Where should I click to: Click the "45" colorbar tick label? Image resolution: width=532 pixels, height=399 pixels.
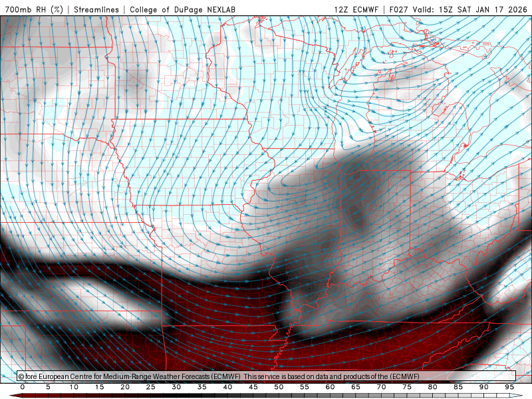(253, 387)
